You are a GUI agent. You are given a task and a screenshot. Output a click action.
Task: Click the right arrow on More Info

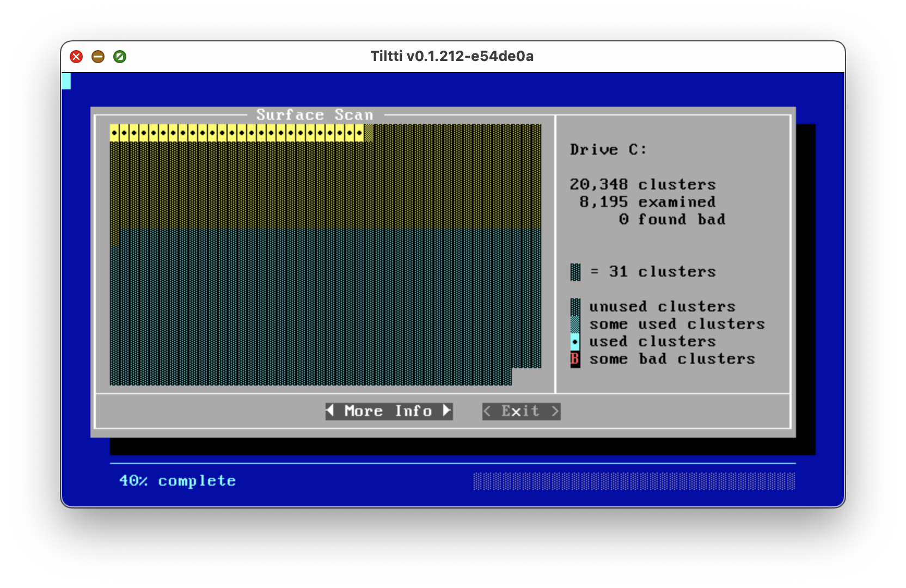tap(447, 411)
